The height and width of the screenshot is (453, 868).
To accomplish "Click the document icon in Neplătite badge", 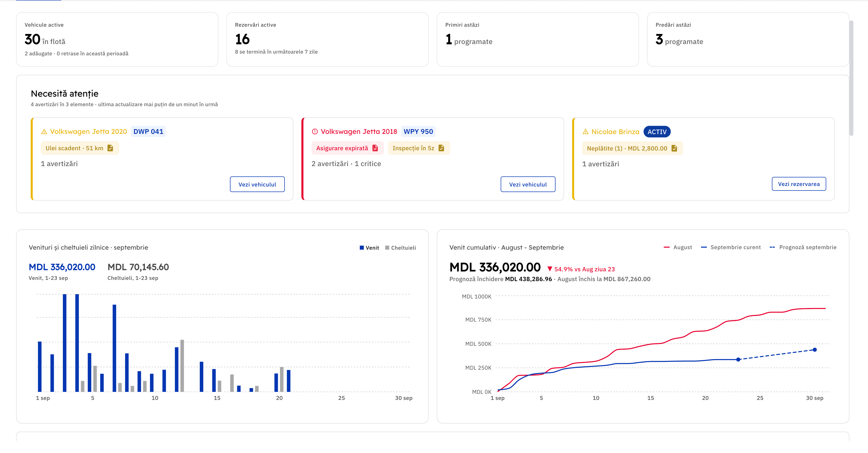I will (674, 148).
